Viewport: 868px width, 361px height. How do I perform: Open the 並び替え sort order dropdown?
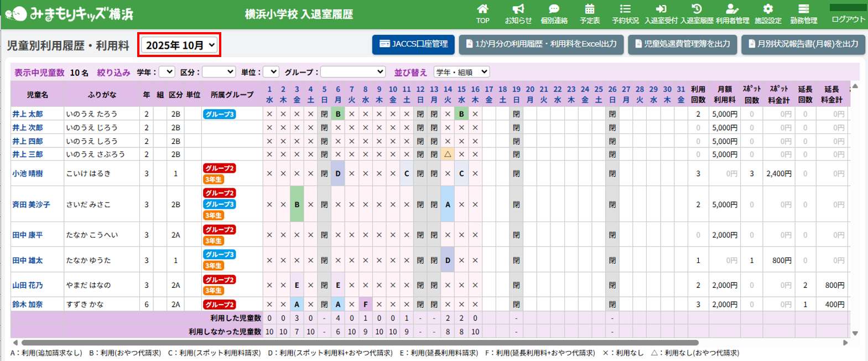click(x=461, y=72)
